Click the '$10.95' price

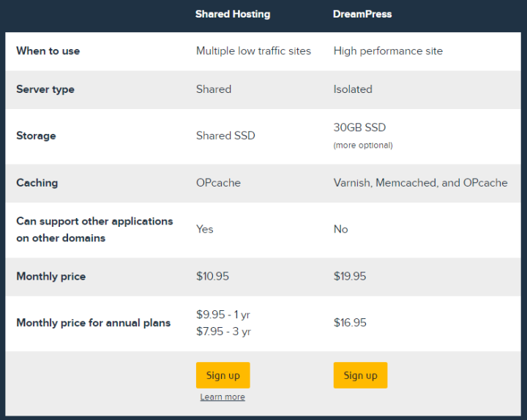pos(212,276)
